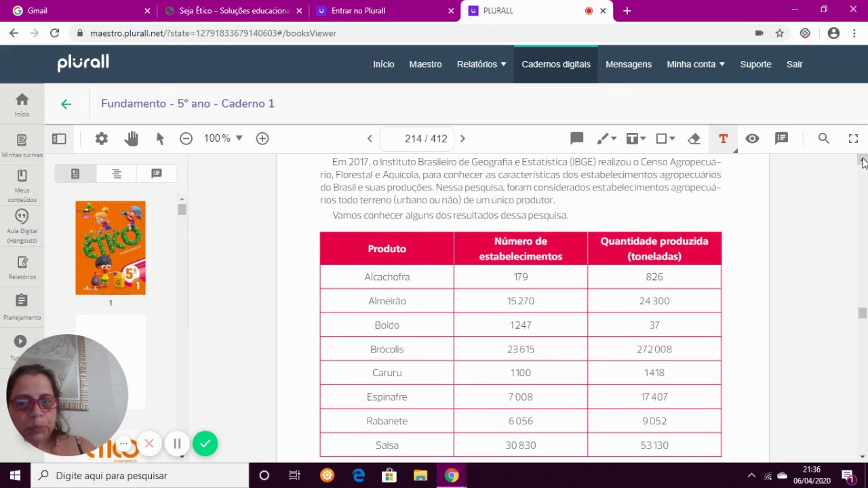
Task: Go to the next page arrow
Action: [x=462, y=138]
